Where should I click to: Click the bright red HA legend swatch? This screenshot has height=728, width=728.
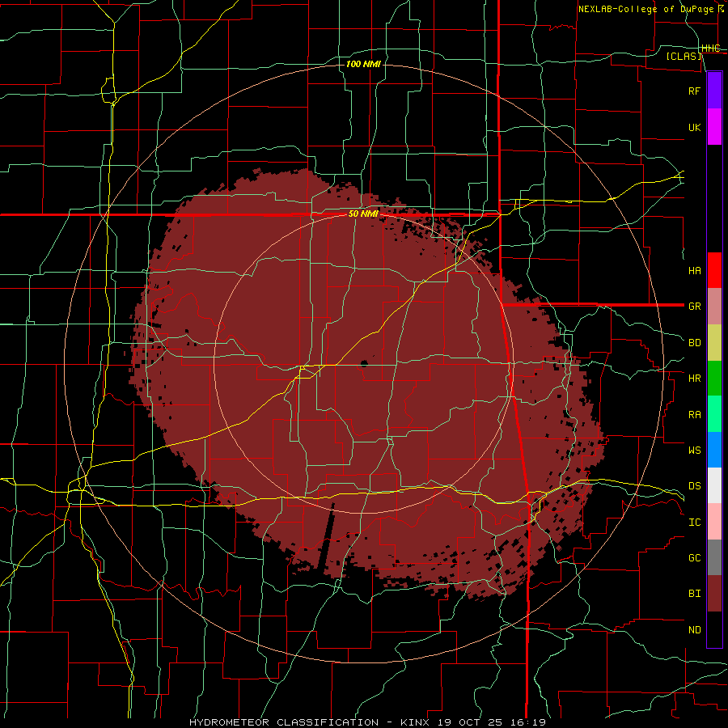coord(714,270)
